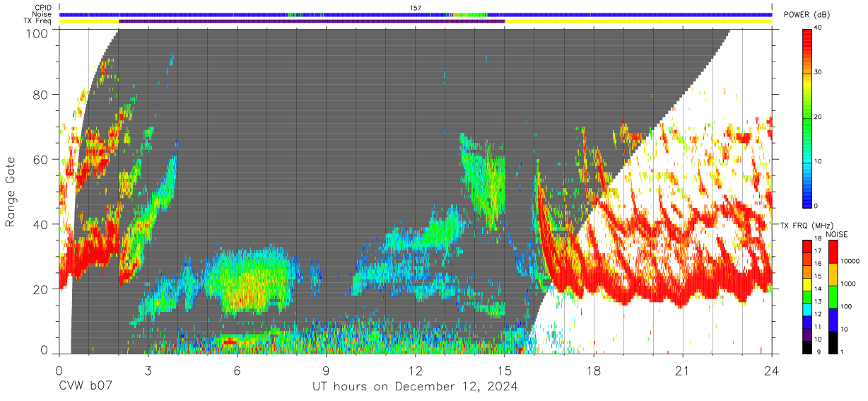Viewport: 868px width, 401px height.
Task: Click the UT hours on December 12, 2024 title
Action: (x=416, y=388)
